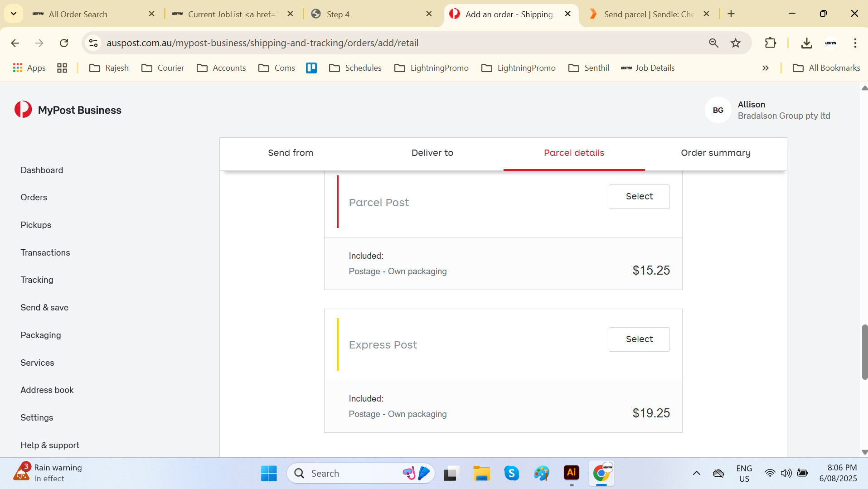Open the Rajesh bookmarks folder

coord(109,68)
